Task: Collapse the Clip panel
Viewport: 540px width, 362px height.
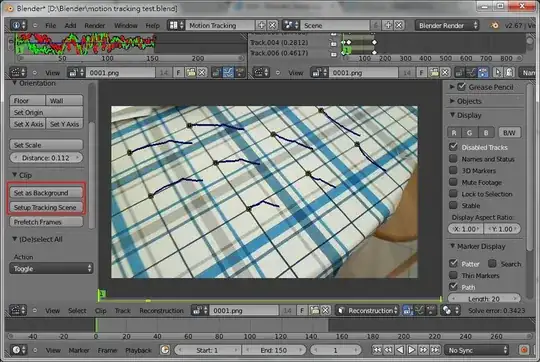Action: tap(15, 175)
